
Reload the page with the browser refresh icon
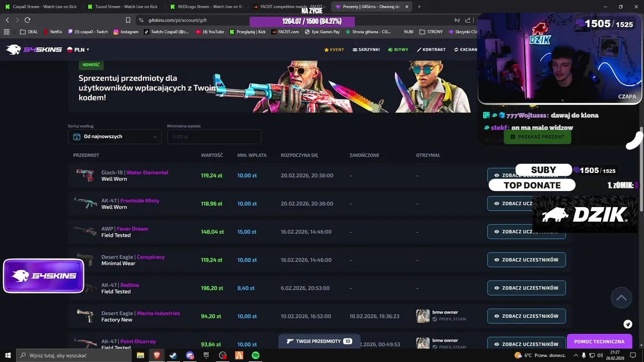(x=27, y=20)
